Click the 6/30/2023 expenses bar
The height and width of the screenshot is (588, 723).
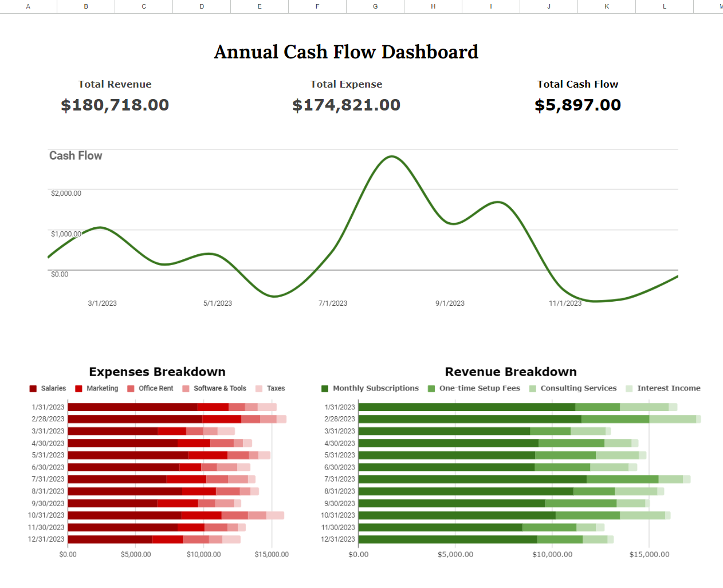click(159, 467)
